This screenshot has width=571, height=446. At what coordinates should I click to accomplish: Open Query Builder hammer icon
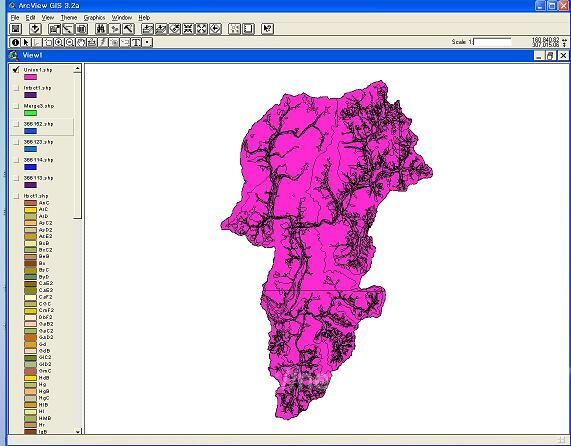[x=128, y=29]
